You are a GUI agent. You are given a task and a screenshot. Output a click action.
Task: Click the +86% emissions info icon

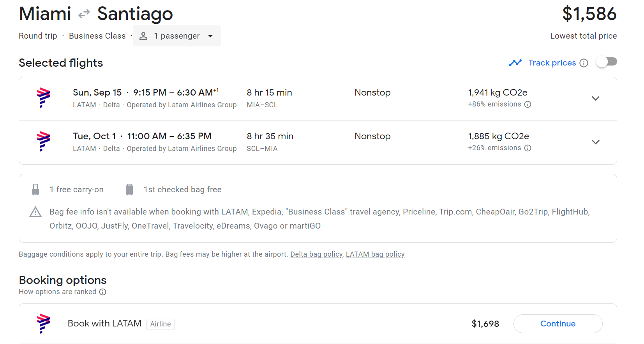[x=528, y=105]
